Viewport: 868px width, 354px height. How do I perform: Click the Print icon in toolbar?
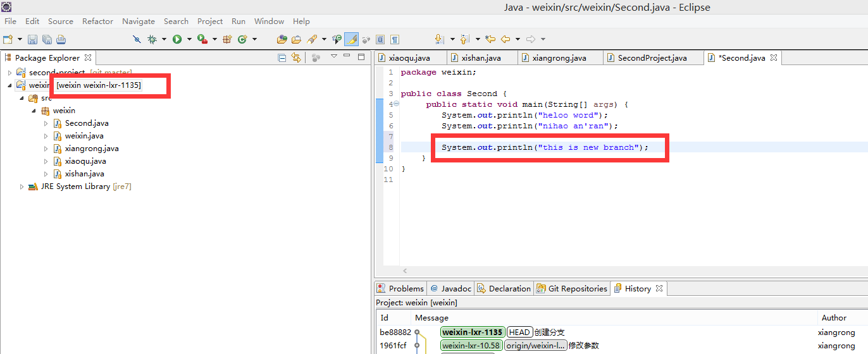click(x=61, y=39)
